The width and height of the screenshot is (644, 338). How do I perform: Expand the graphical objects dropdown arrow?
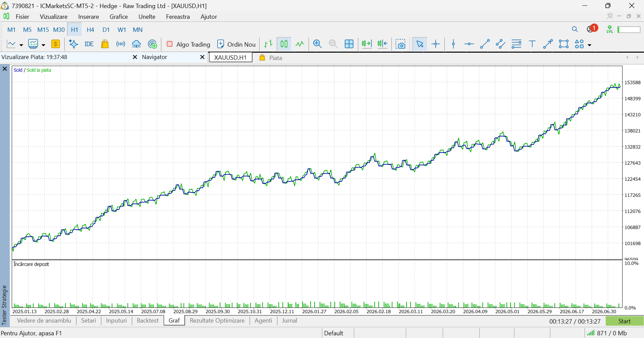click(589, 45)
